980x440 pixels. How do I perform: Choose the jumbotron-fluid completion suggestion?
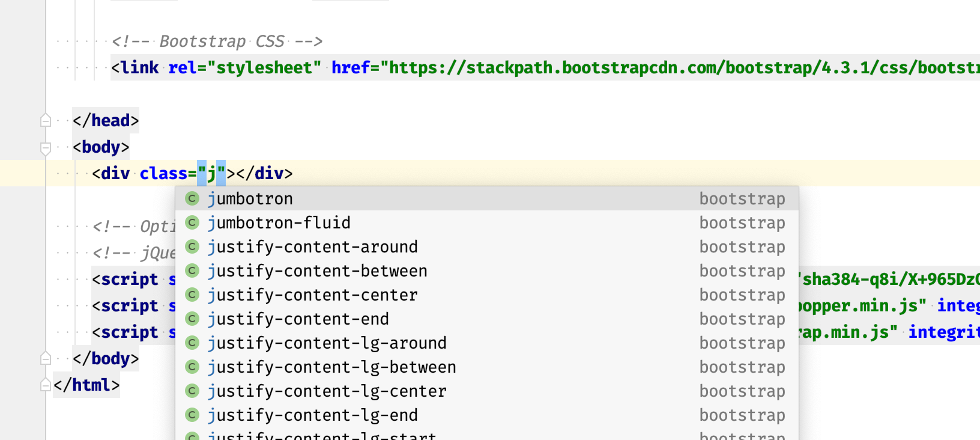pos(279,222)
